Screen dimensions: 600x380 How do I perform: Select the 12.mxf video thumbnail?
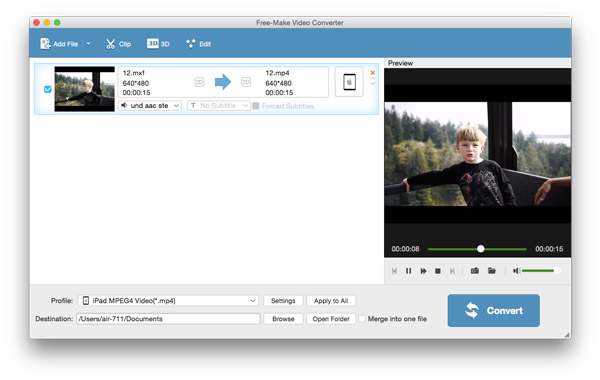click(85, 89)
